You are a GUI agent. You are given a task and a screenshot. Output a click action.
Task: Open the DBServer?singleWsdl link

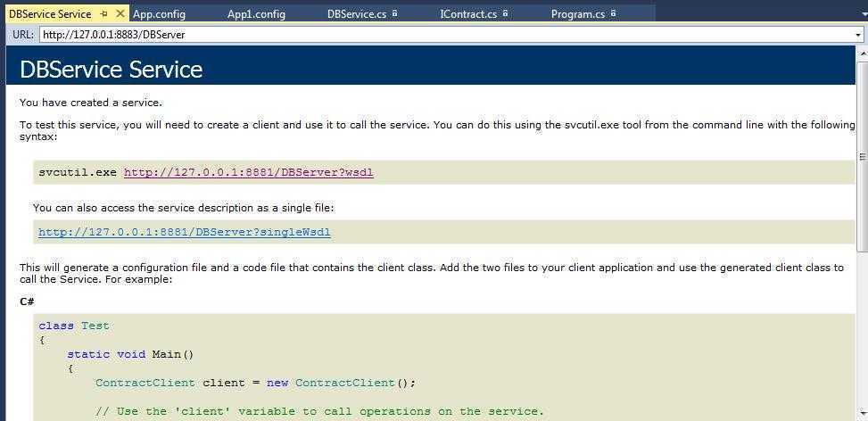point(185,232)
